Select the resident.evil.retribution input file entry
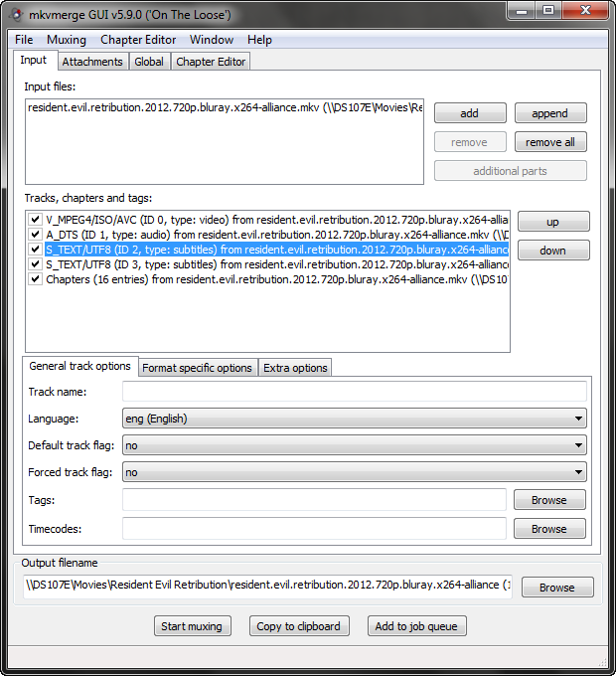 (225, 107)
